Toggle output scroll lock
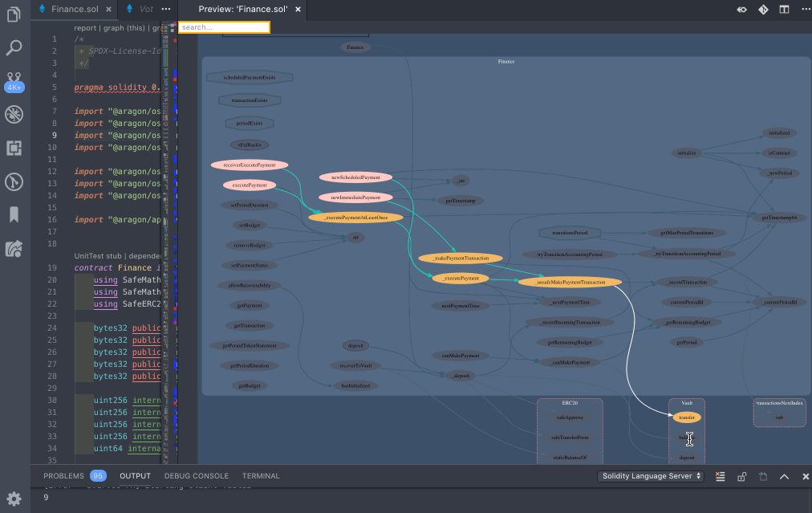 (741, 476)
